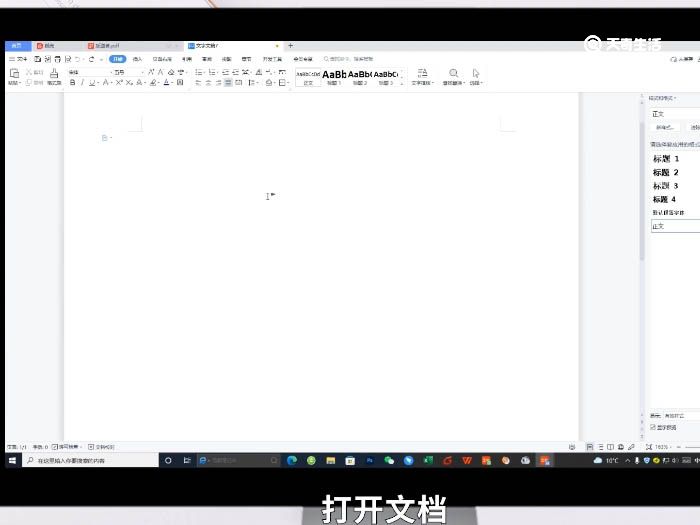Click the Redo arrow in quick toolbar
This screenshot has height=525, width=700.
click(x=92, y=59)
